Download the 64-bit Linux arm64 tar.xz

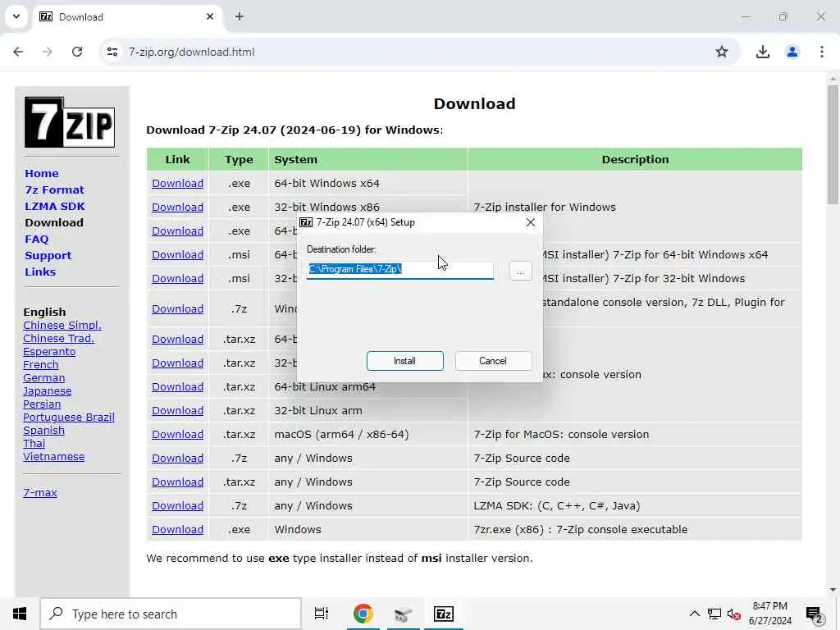[177, 387]
